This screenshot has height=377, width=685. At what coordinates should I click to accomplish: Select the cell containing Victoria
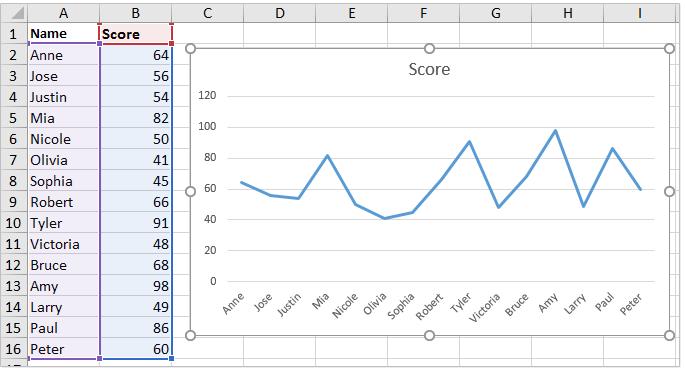point(64,244)
